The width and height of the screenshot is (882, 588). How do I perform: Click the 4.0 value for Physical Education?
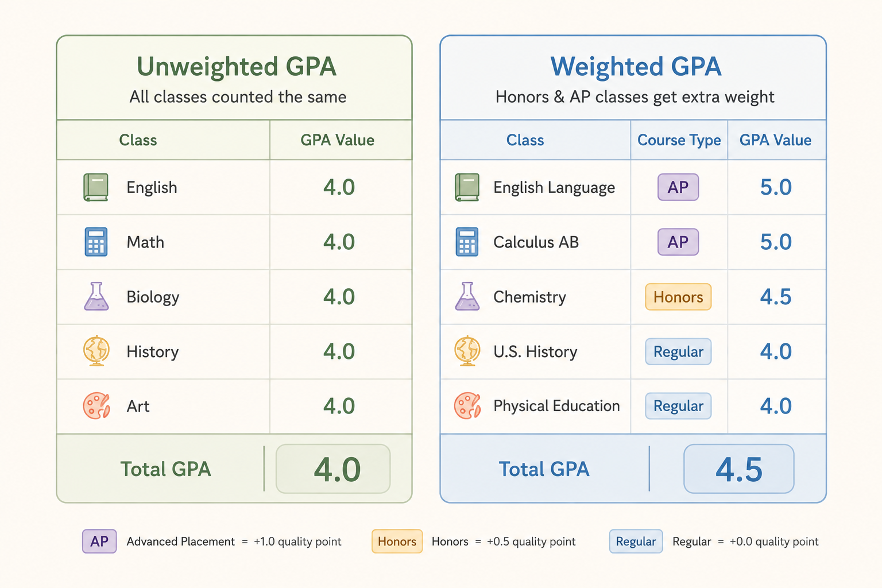[x=776, y=406]
